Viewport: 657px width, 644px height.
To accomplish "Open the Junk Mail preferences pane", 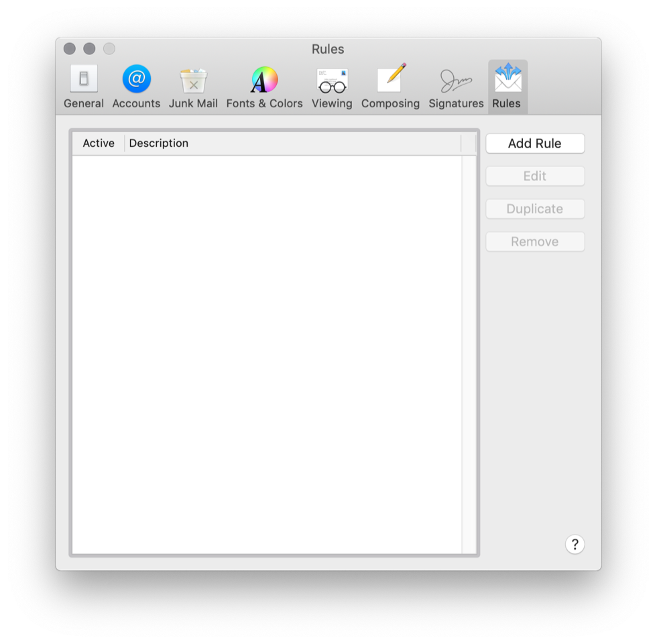I will 193,87.
